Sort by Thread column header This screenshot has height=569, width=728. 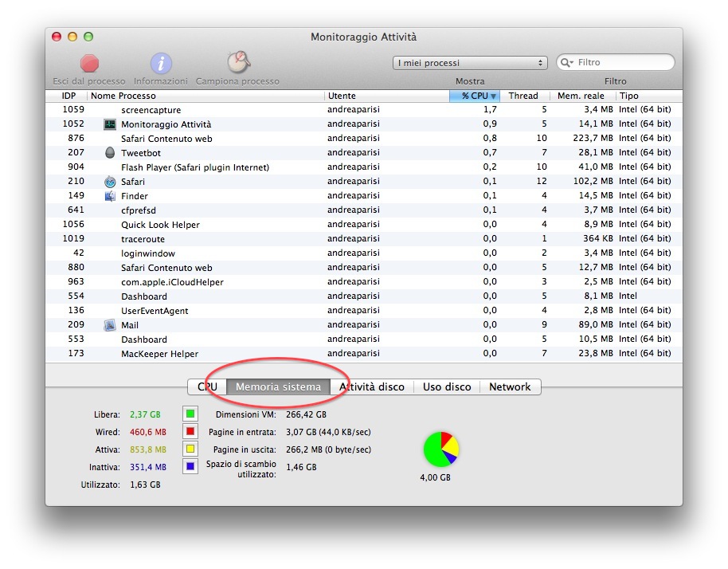(x=525, y=96)
